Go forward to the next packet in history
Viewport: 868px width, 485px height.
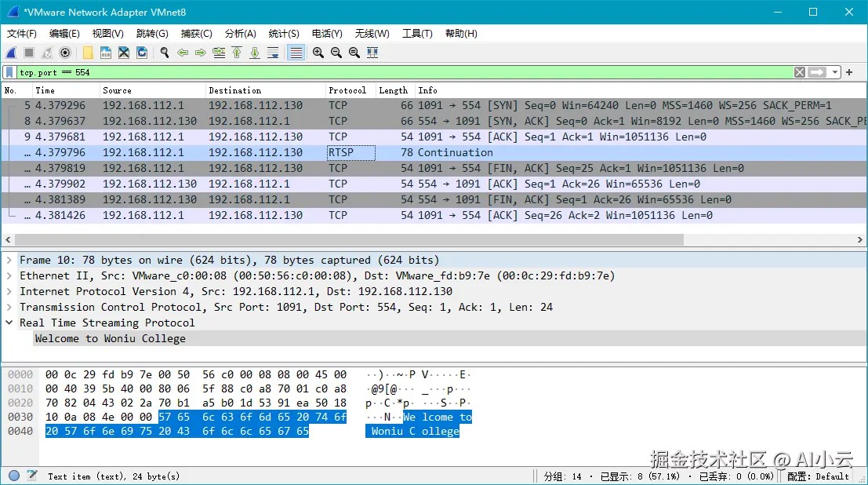coord(201,53)
